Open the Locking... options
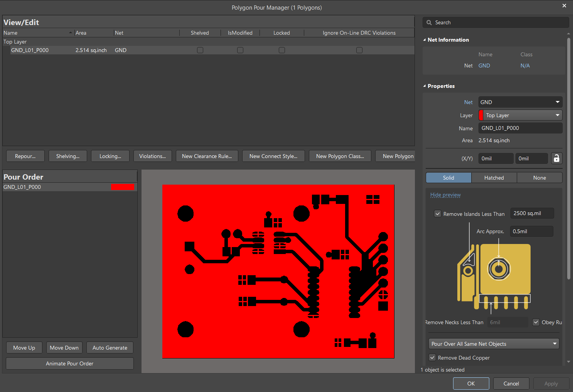Image resolution: width=573 pixels, height=392 pixels. (x=110, y=156)
